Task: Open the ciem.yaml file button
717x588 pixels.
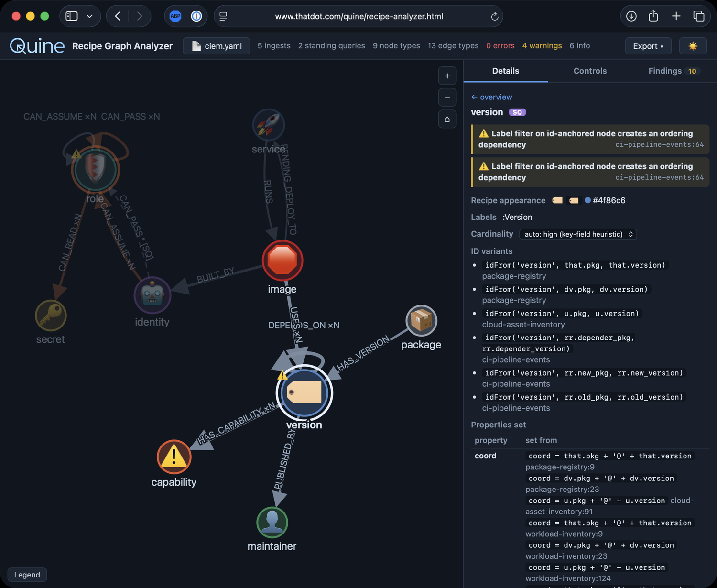Action: (x=217, y=46)
